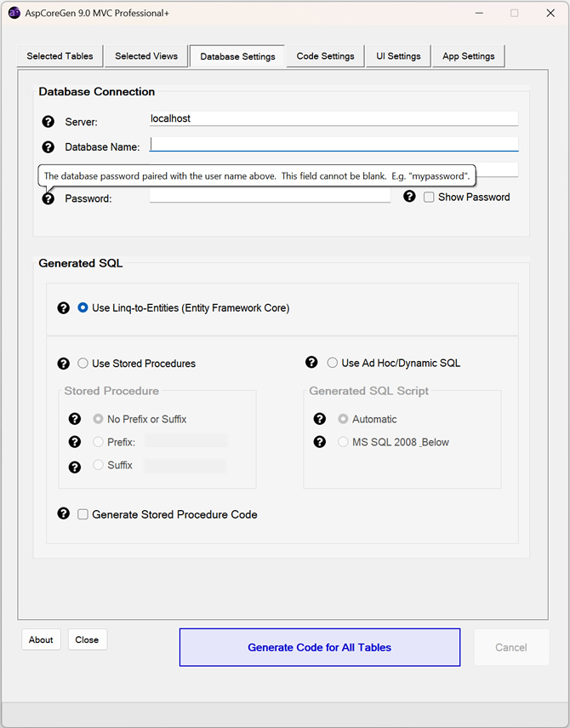Close the AspCoreGen window with X
Screen dimensions: 570x728
[x=550, y=13]
